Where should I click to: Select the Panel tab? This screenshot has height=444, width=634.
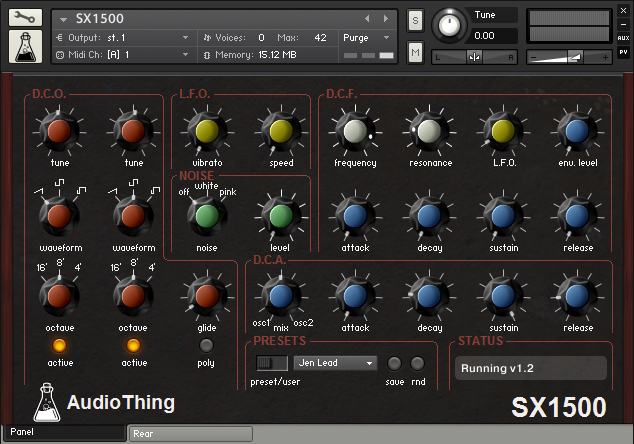(62, 433)
